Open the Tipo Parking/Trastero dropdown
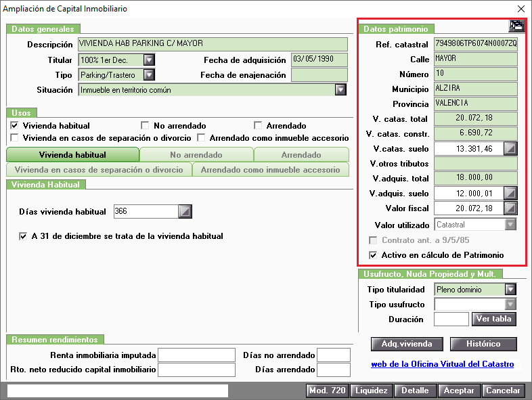 [149, 74]
